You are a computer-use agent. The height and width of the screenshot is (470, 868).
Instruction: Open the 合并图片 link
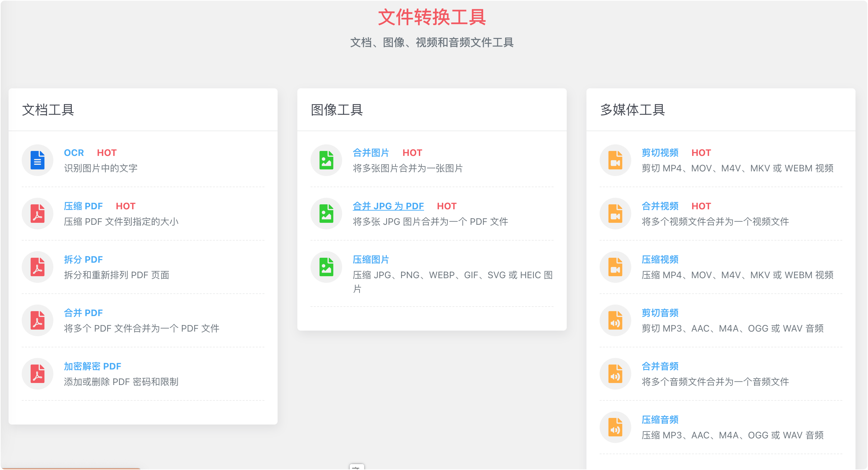(x=371, y=153)
